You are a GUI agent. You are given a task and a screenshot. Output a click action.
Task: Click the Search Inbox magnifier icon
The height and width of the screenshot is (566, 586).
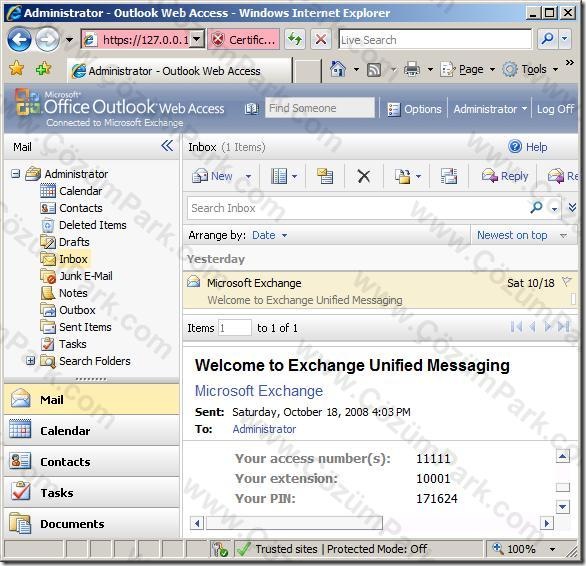point(536,207)
